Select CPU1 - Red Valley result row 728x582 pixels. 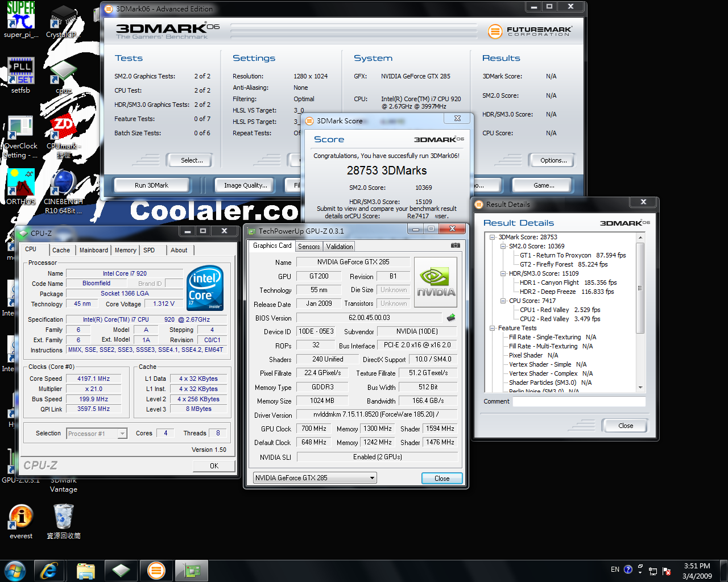point(560,310)
